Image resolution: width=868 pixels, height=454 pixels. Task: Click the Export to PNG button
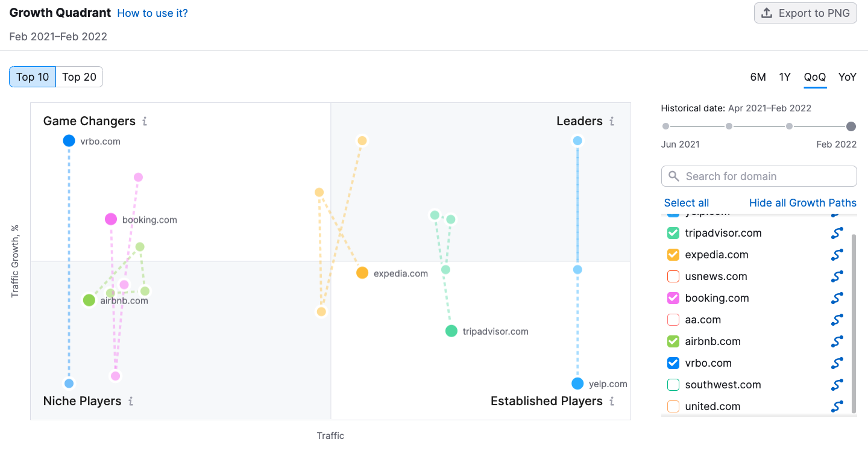click(x=805, y=13)
